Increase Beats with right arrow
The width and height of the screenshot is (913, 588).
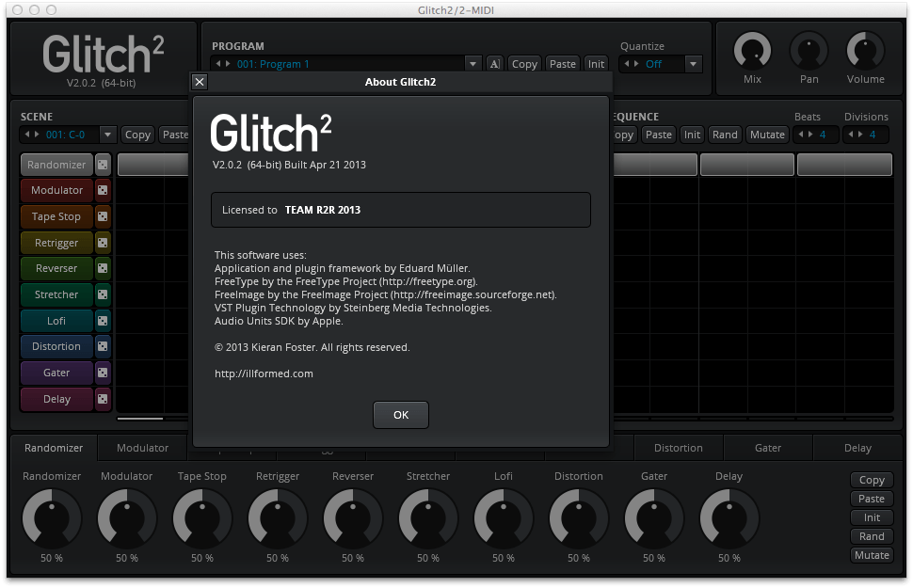point(810,134)
